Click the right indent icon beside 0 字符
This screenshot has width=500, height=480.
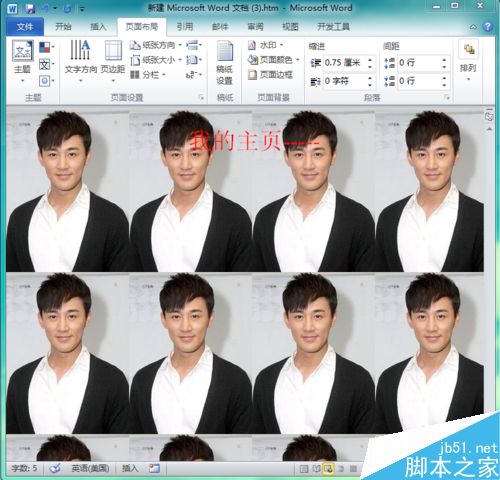(x=315, y=81)
